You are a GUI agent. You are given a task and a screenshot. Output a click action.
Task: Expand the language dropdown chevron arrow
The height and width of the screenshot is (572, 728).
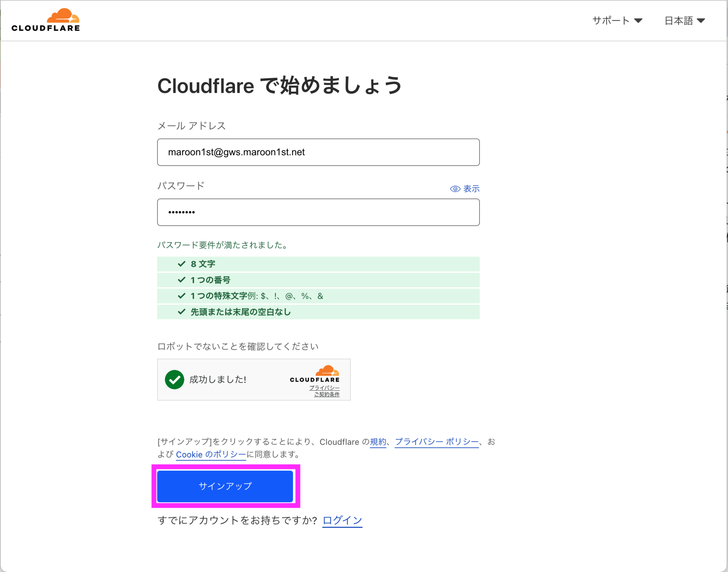(701, 20)
